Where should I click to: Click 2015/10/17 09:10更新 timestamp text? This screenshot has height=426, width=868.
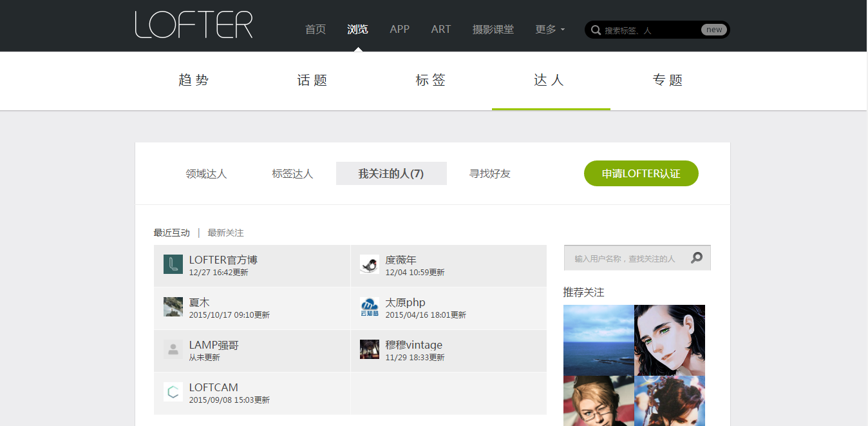229,315
